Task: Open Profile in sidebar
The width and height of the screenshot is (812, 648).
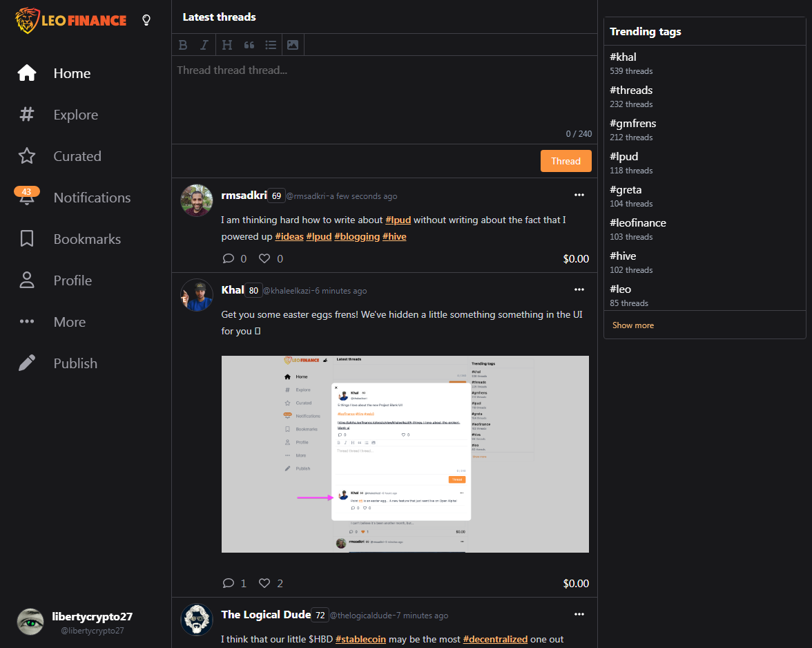Action: [x=72, y=280]
